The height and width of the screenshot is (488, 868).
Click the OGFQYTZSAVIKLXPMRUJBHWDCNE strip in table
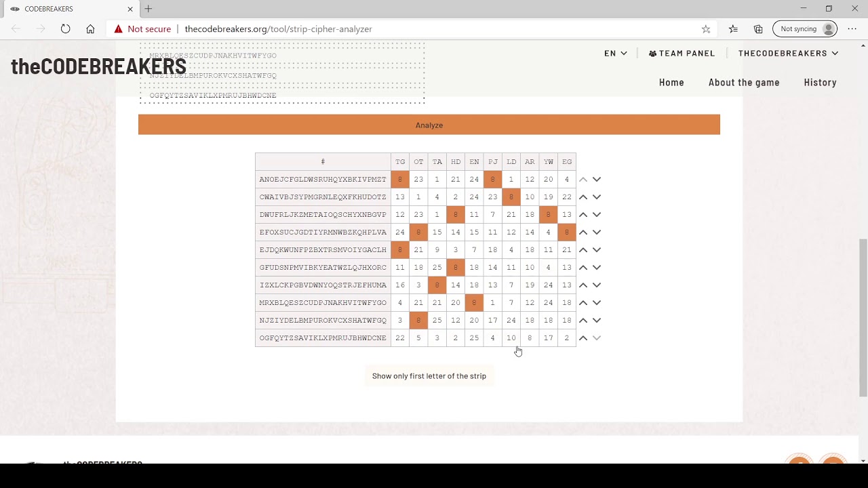coord(323,338)
